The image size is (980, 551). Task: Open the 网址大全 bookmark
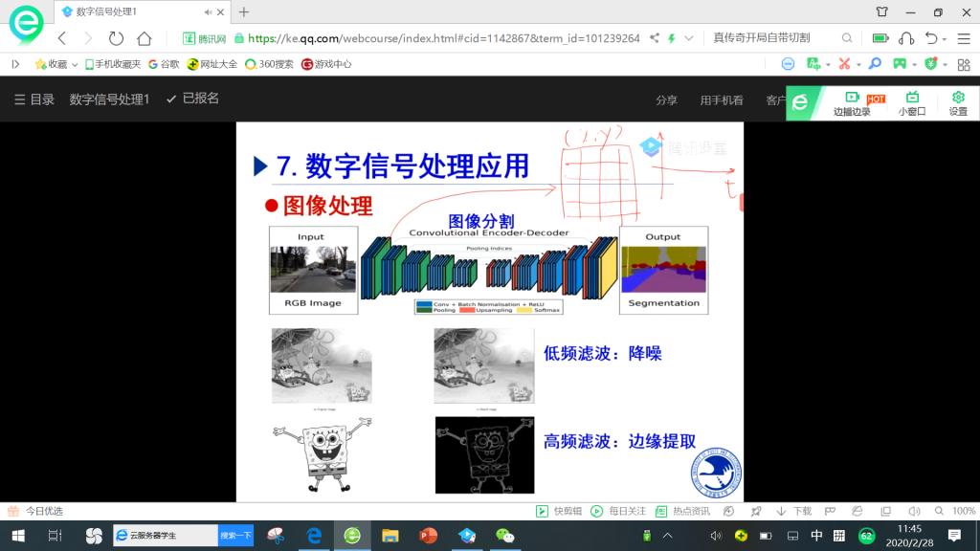point(212,64)
